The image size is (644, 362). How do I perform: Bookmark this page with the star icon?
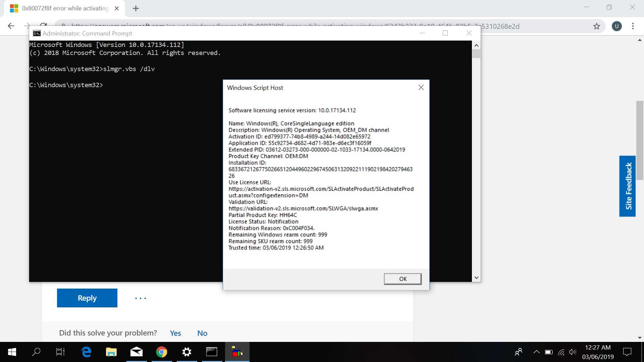(596, 26)
